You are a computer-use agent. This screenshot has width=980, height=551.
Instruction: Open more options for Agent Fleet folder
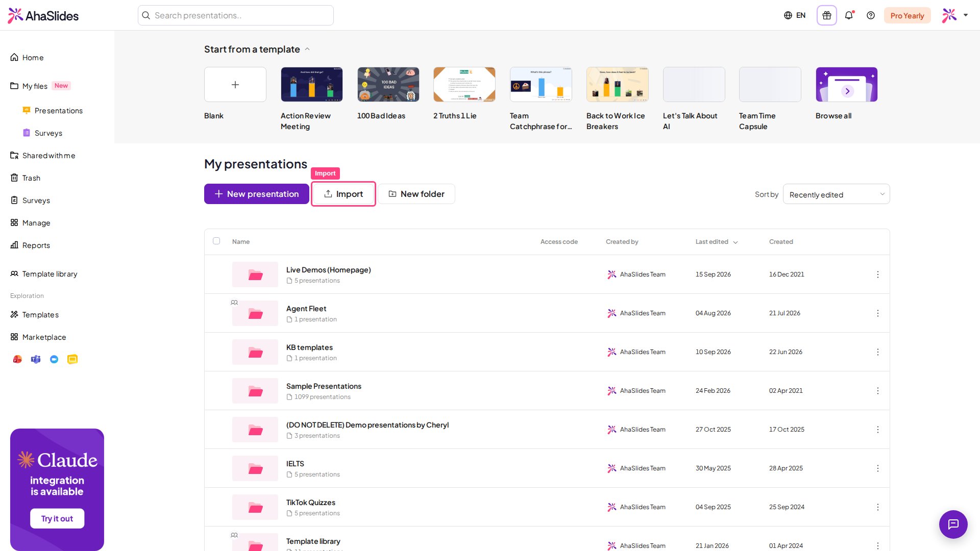point(878,313)
